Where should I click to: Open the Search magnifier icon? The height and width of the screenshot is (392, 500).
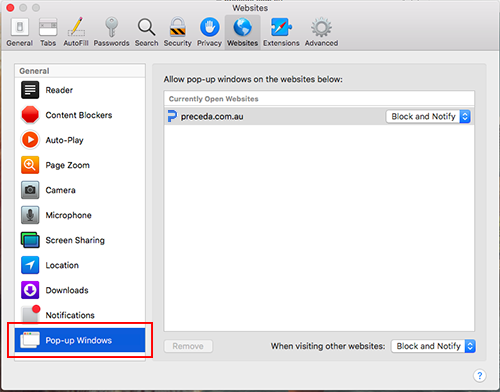146,27
